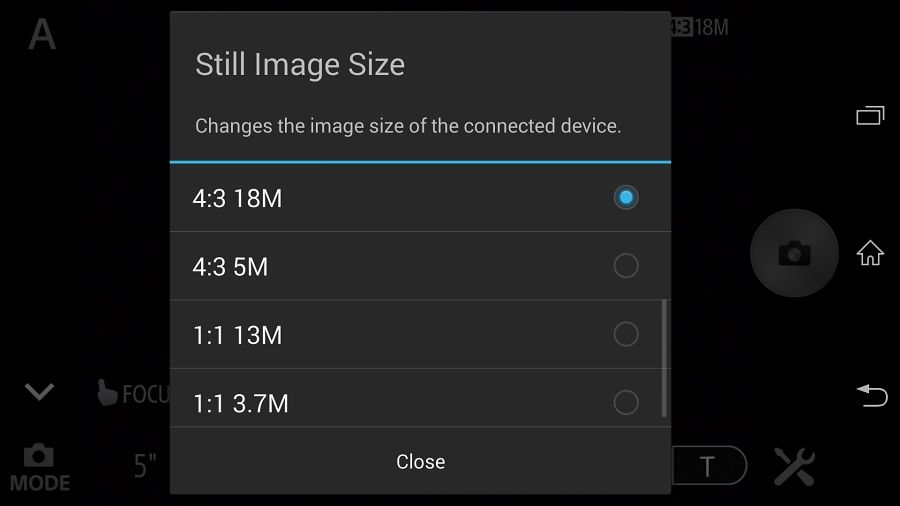
Task: Choose the 4:3 5M list entry
Action: pyautogui.click(x=420, y=266)
